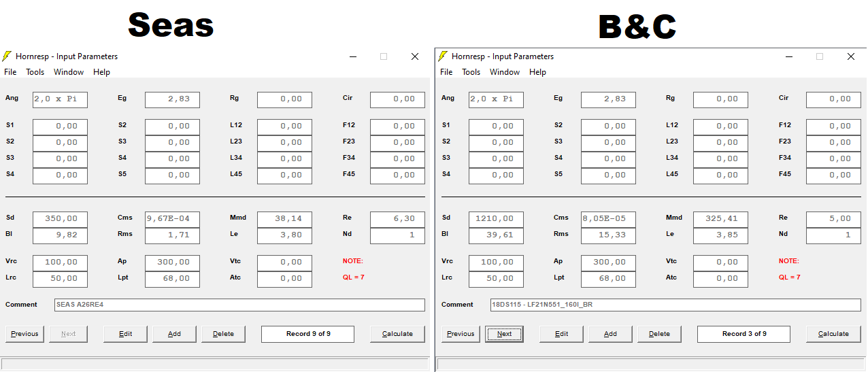The width and height of the screenshot is (868, 372).
Task: Select the Eg 2,83 field in Seas window
Action: pyautogui.click(x=172, y=99)
